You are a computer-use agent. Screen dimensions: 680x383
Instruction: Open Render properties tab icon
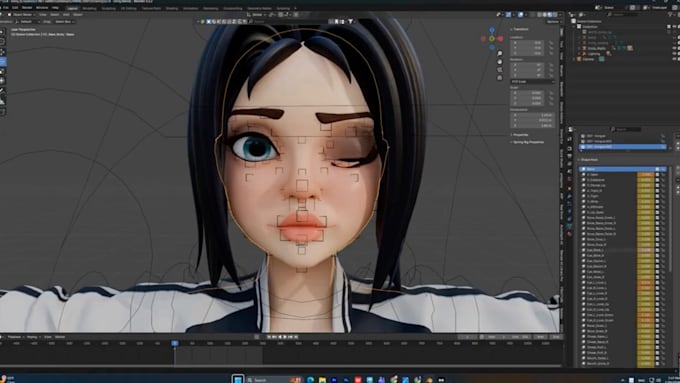tap(569, 148)
